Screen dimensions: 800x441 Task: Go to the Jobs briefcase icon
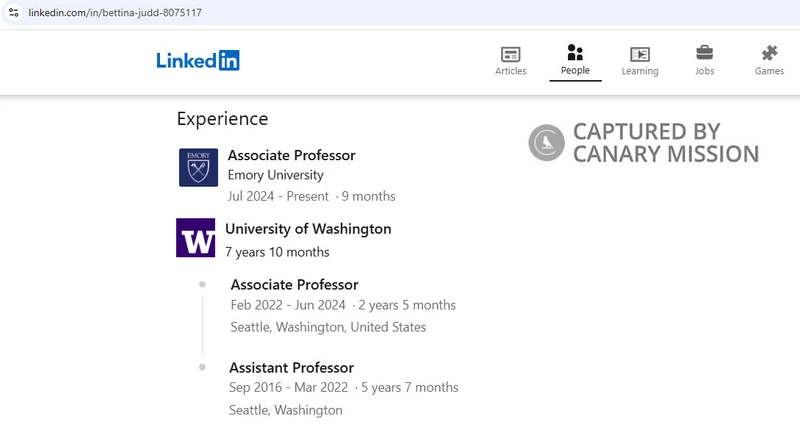click(x=705, y=53)
